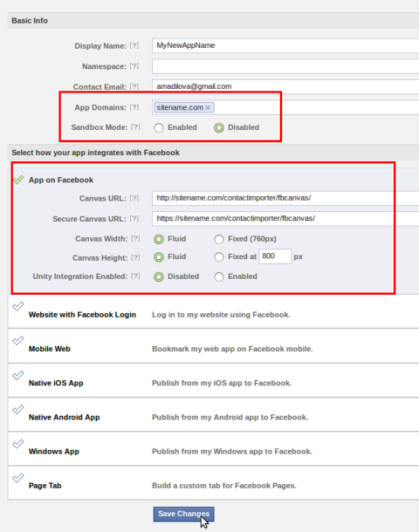
Task: Click checkmark icon for Native Android App
Action: (x=18, y=410)
